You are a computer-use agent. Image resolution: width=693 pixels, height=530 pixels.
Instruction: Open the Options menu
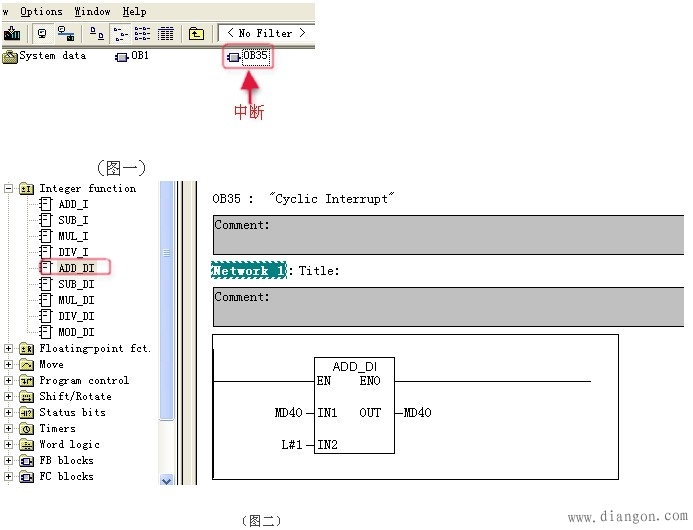(41, 11)
